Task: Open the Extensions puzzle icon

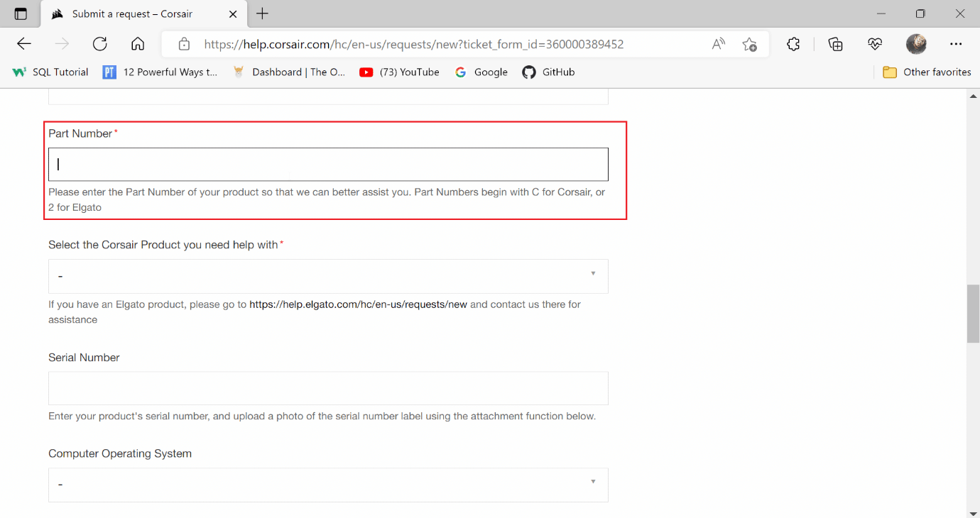Action: [793, 44]
